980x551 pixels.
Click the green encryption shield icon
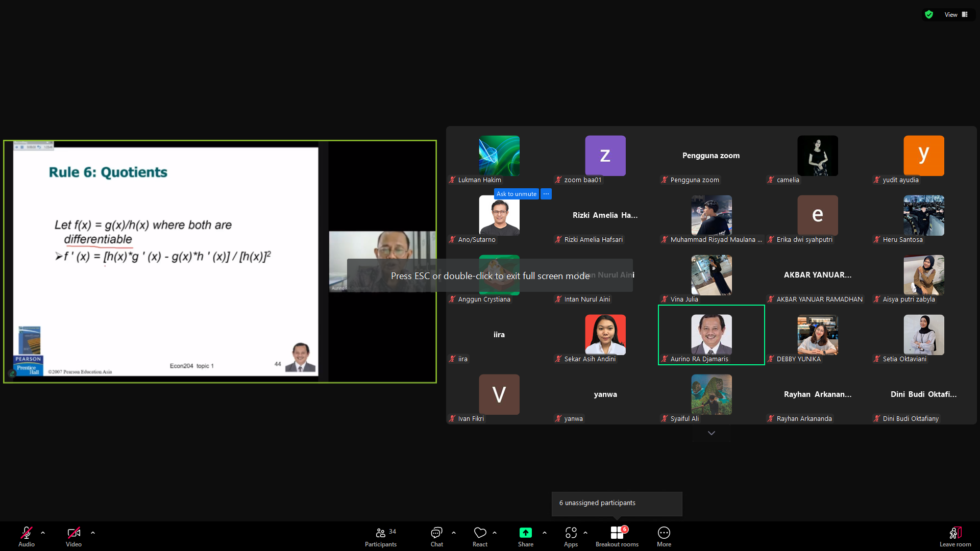click(x=929, y=15)
